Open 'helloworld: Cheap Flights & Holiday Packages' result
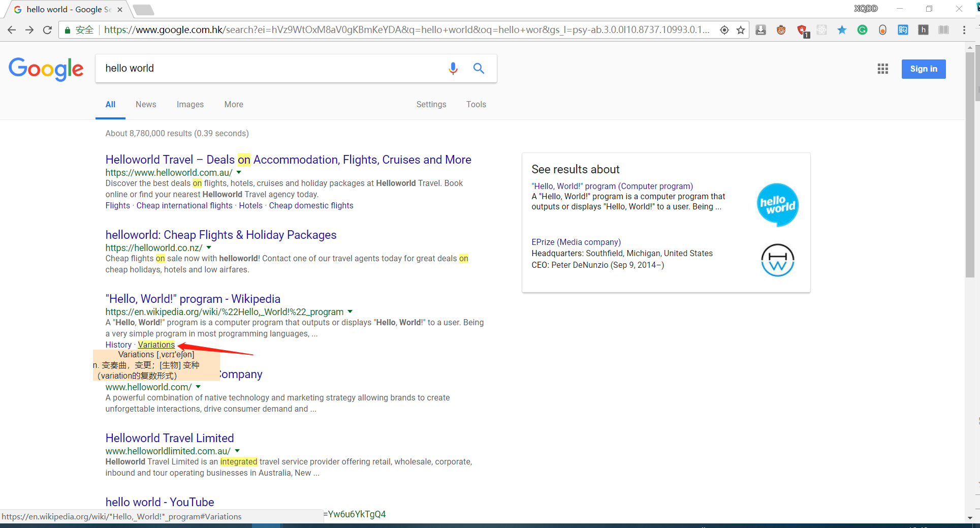The height and width of the screenshot is (528, 980). coord(221,235)
